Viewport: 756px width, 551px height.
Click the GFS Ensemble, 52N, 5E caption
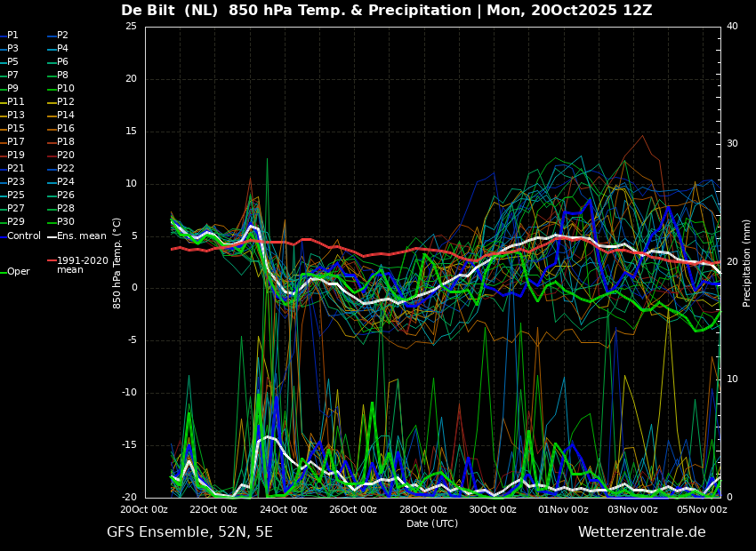tap(189, 532)
